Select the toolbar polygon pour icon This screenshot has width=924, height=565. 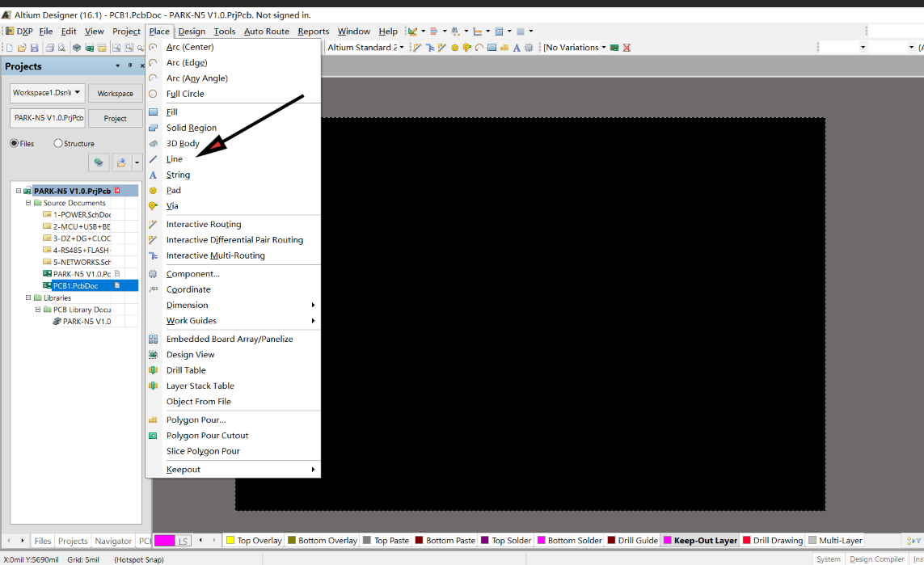coord(504,48)
